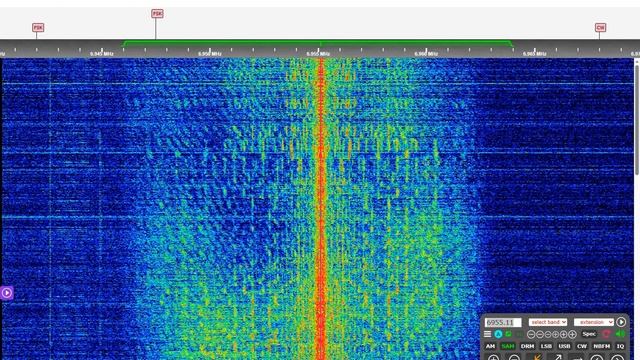Select AM demodulation mode
The image size is (640, 360).
point(490,346)
